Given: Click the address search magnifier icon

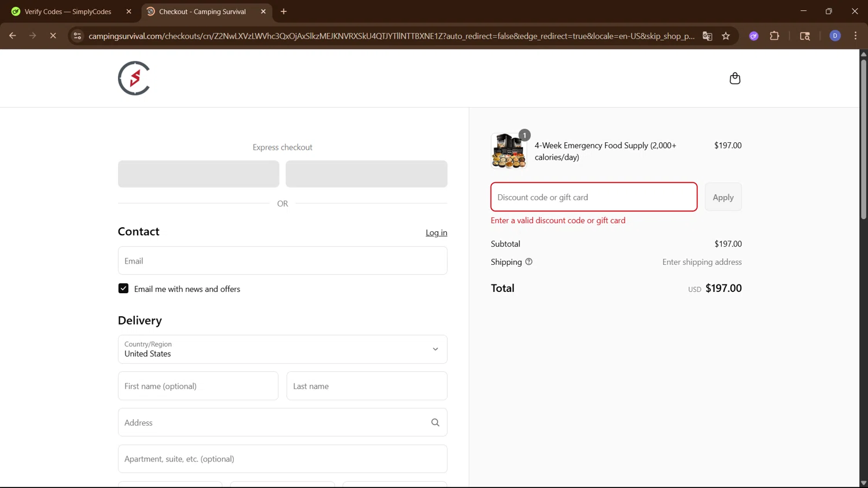Looking at the screenshot, I should coord(435,423).
